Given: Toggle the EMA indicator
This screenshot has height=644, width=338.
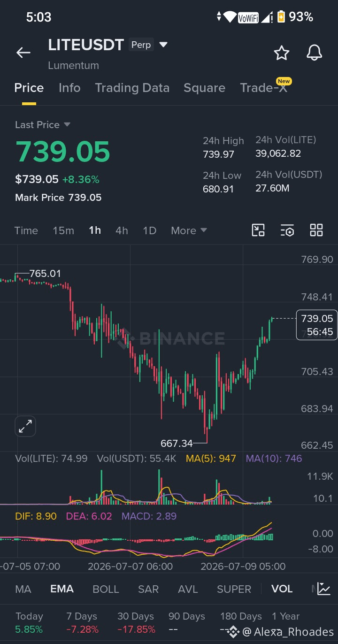Looking at the screenshot, I should pyautogui.click(x=62, y=589).
